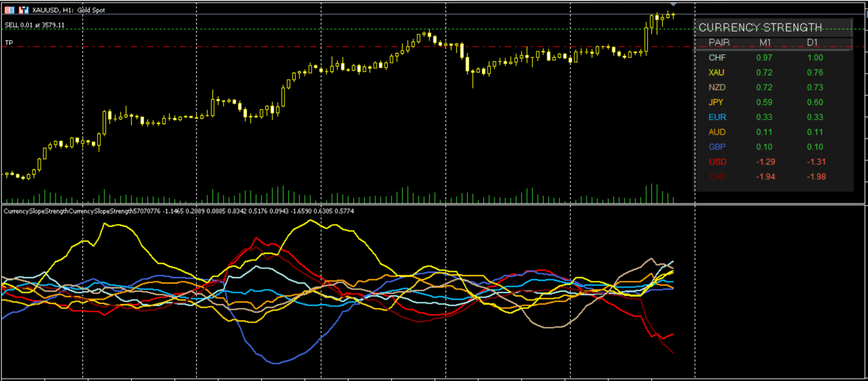This screenshot has width=868, height=381.
Task: Click NZD D1 value 0.73
Action: pos(815,87)
